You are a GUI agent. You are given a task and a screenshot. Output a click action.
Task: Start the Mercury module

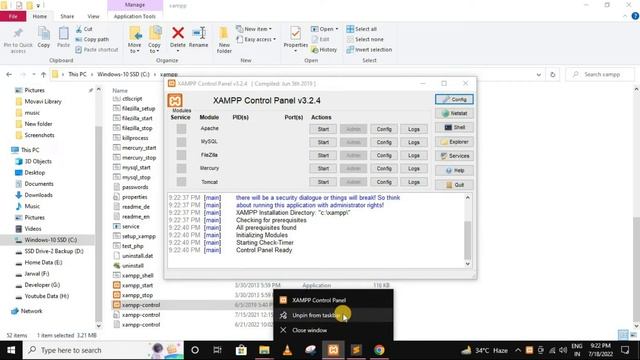pyautogui.click(x=323, y=169)
